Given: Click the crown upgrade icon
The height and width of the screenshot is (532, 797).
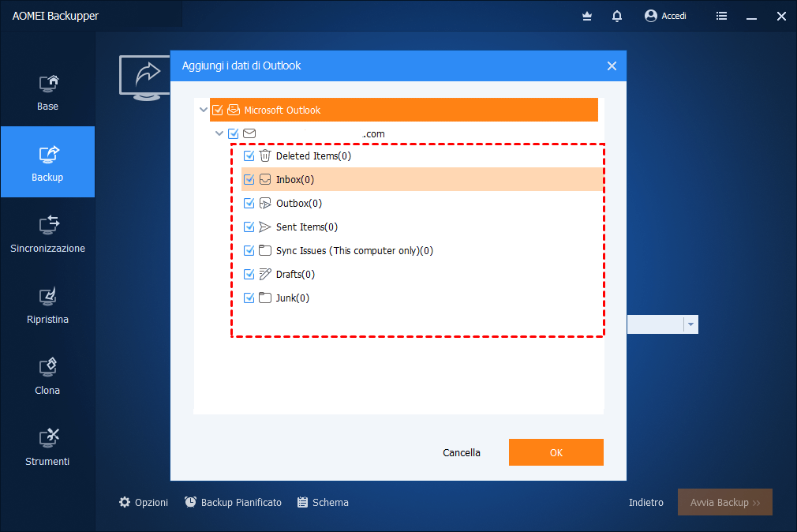Looking at the screenshot, I should pyautogui.click(x=587, y=17).
